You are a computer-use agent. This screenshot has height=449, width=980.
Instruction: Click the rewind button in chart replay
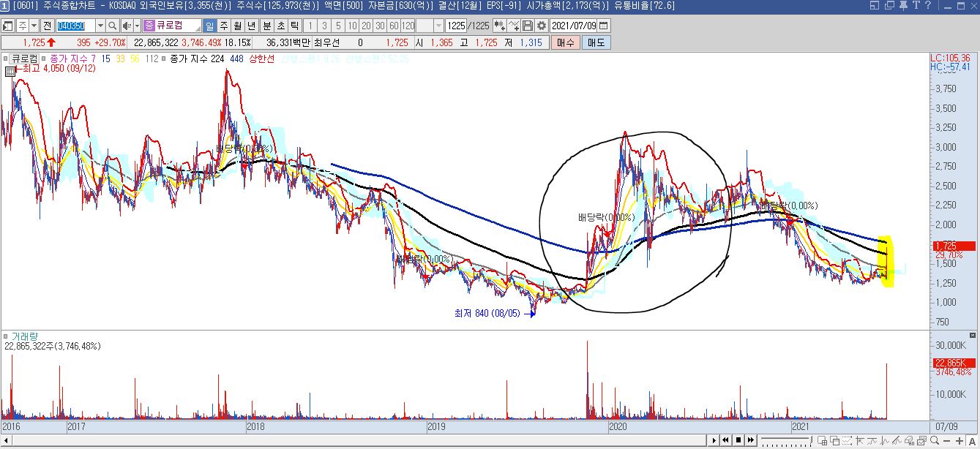(726, 440)
